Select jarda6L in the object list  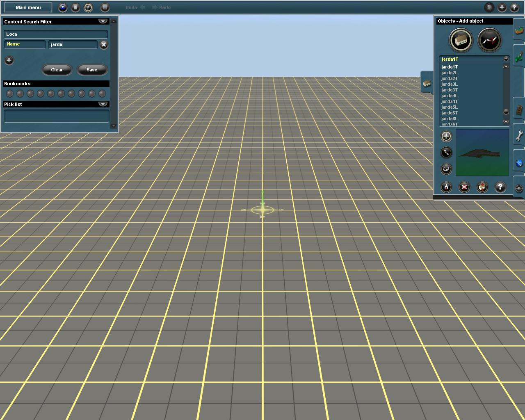tap(450, 119)
